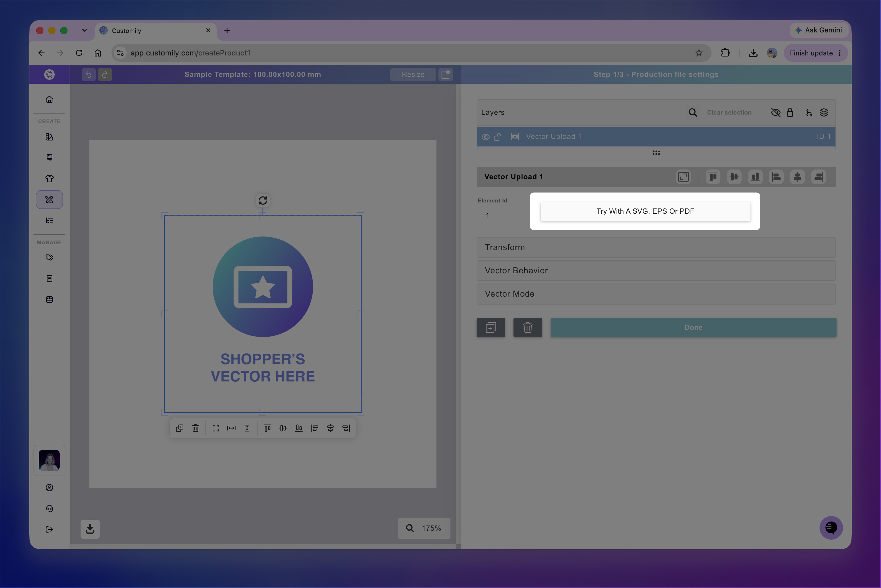Toggle visibility eye of Vector Upload 1 layer
Image resolution: width=881 pixels, height=588 pixels.
tap(486, 137)
